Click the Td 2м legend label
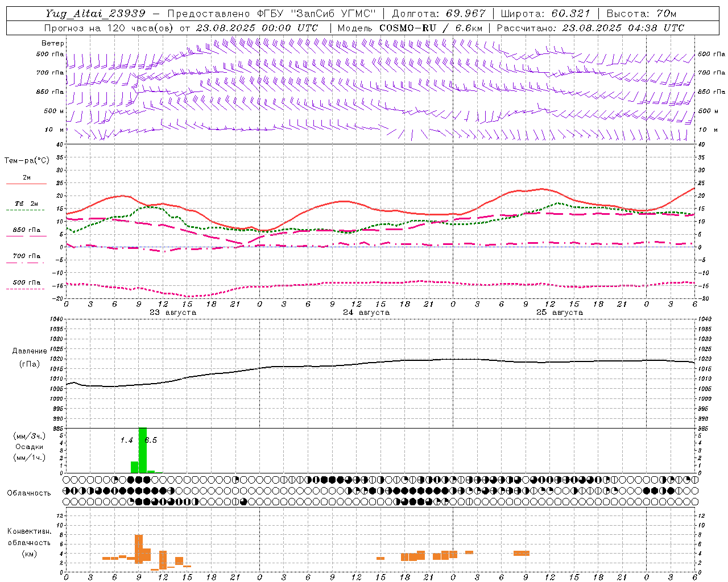The width and height of the screenshot is (728, 582). [x=27, y=203]
